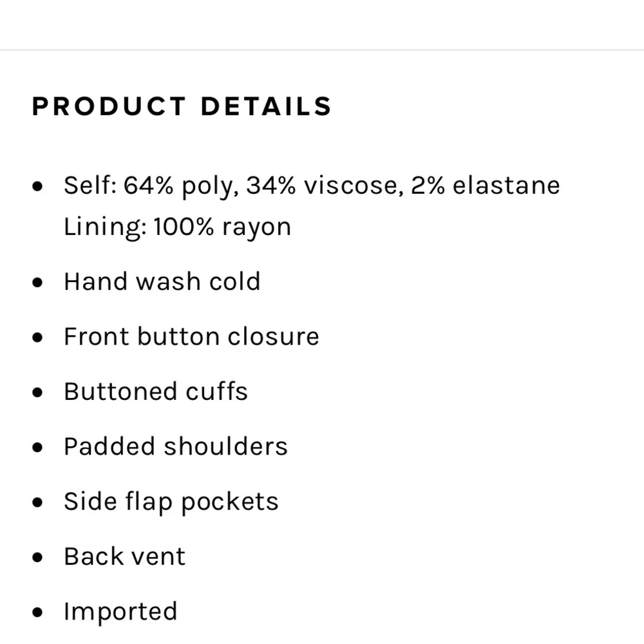The height and width of the screenshot is (644, 644).
Task: Click the bullet next to Front button closure
Action: coord(39,337)
